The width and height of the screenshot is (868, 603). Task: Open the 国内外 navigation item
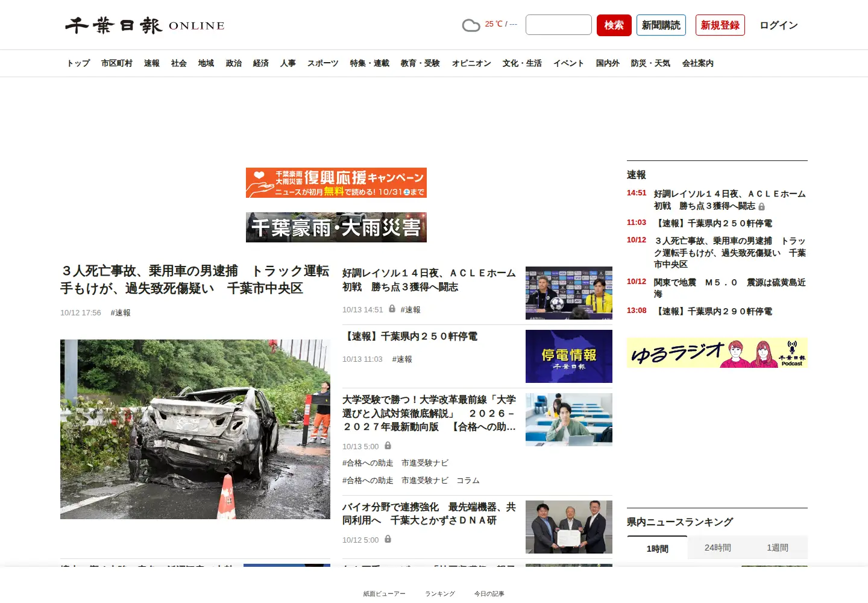coord(608,63)
